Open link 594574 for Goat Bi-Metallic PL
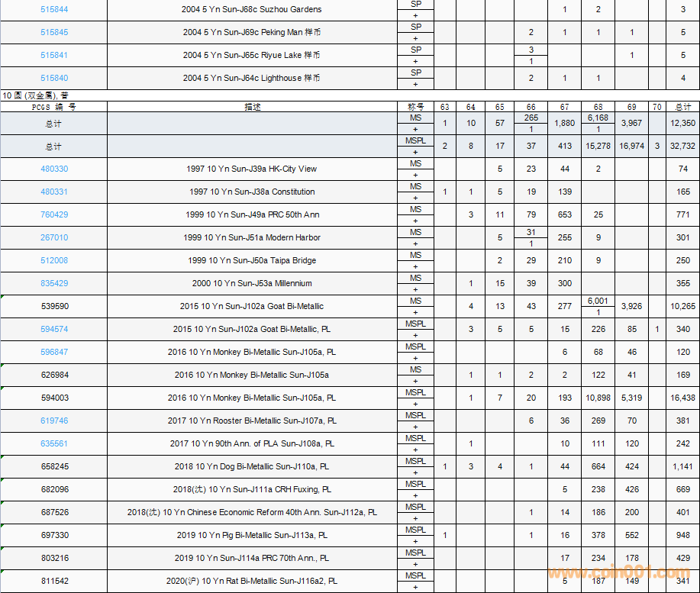 point(53,329)
